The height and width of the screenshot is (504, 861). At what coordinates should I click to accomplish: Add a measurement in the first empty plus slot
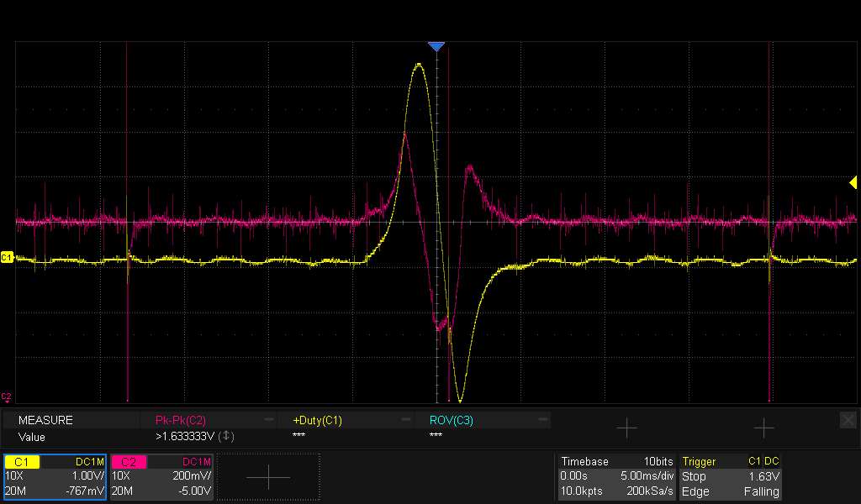click(x=626, y=428)
